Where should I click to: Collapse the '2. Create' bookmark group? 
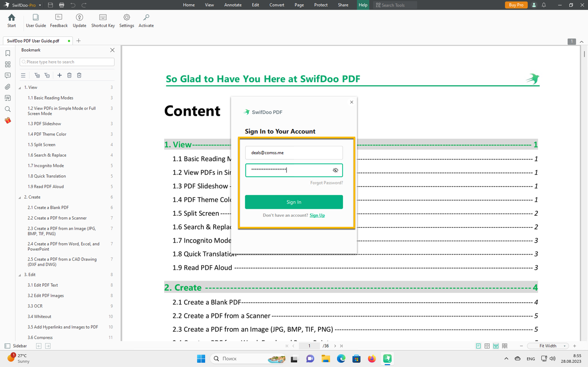pos(20,197)
